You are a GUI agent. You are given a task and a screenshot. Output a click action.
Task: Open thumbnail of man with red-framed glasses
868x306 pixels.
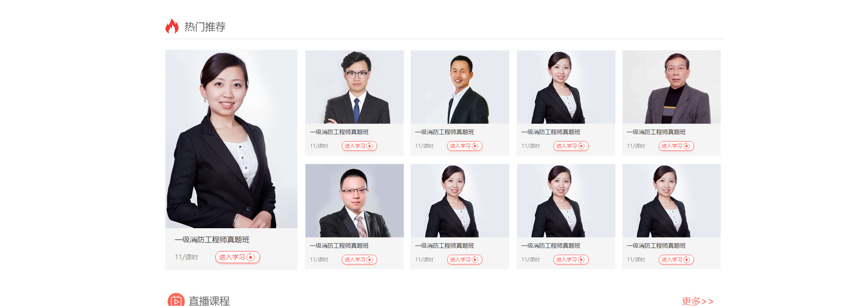tap(354, 200)
